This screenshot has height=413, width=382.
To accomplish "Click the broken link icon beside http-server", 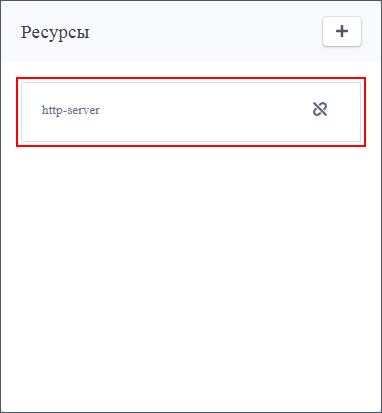I will 320,109.
